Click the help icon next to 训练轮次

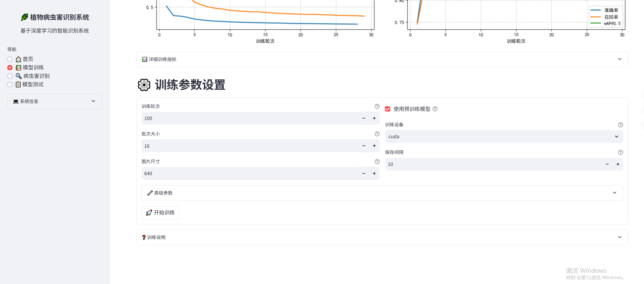click(x=377, y=106)
